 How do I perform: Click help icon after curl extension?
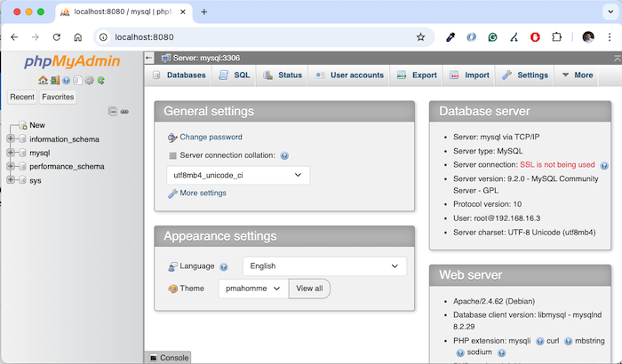(569, 341)
